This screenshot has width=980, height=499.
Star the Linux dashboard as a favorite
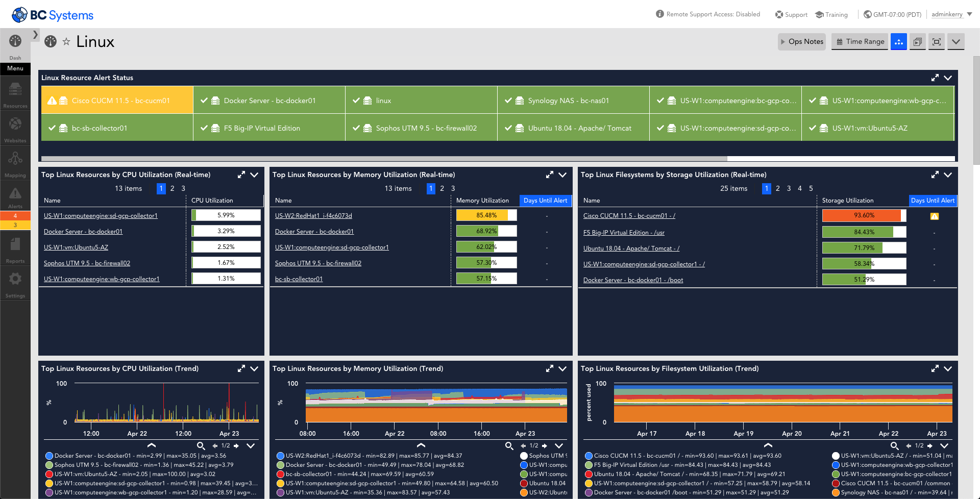point(67,42)
